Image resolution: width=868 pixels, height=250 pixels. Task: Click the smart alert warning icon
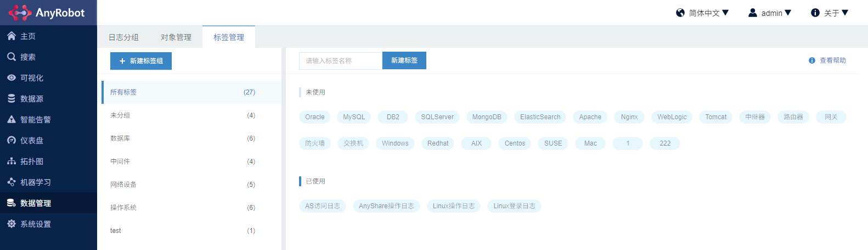coord(12,120)
